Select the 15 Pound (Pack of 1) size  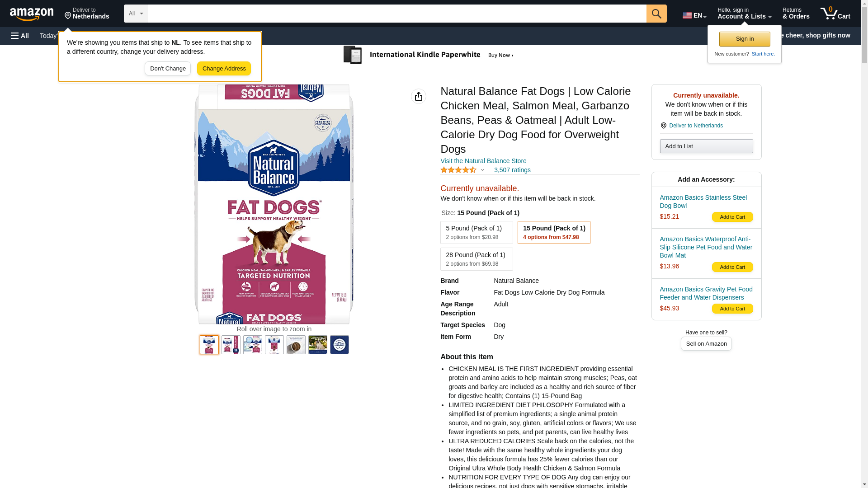(x=554, y=232)
